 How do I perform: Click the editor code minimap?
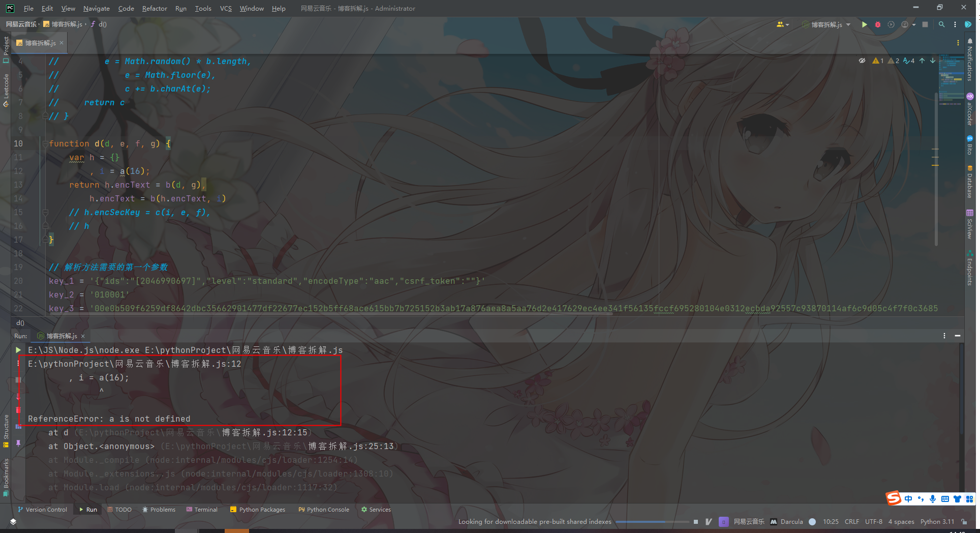[951, 79]
